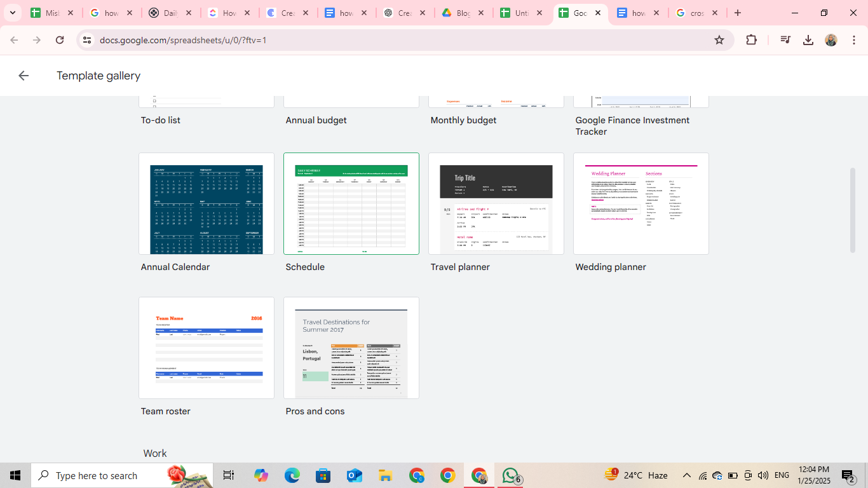View site information icon in address bar
Screen dimensions: 868x488
click(x=87, y=40)
